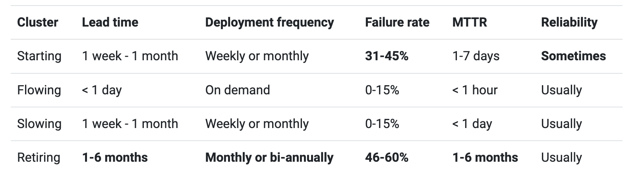
Task: Select the Slowing row's < 1 day MTTR cell
Action: [x=472, y=124]
